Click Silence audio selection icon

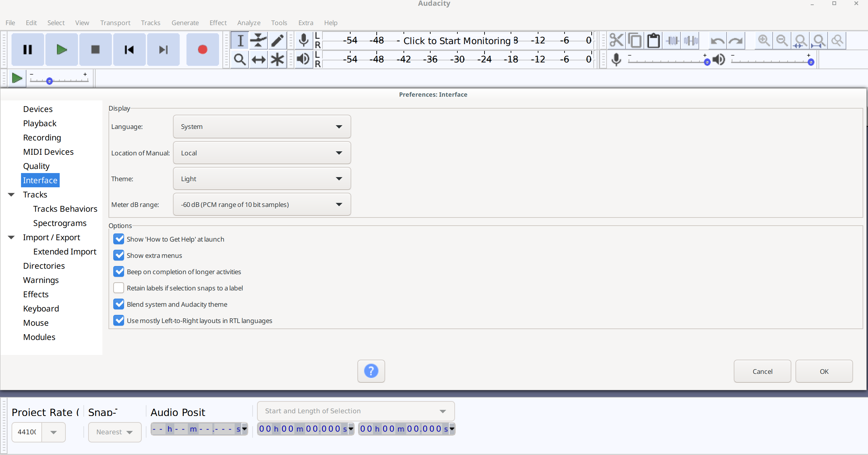click(x=691, y=40)
